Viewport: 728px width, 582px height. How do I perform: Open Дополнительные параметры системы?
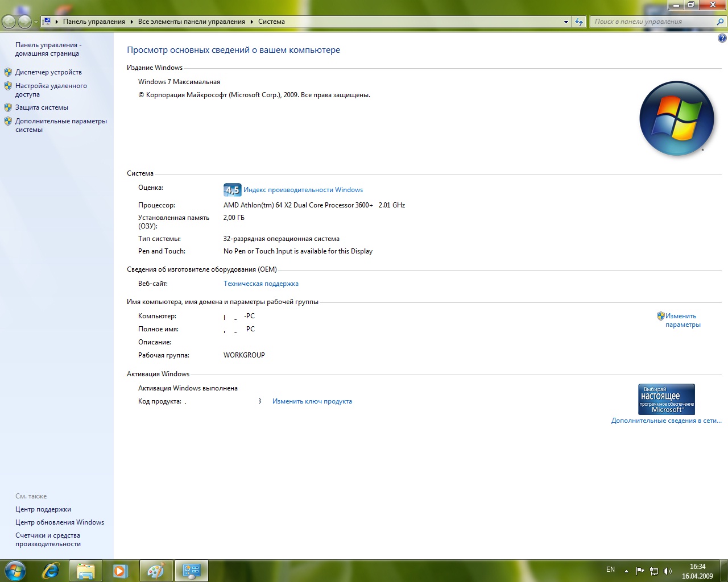coord(61,125)
